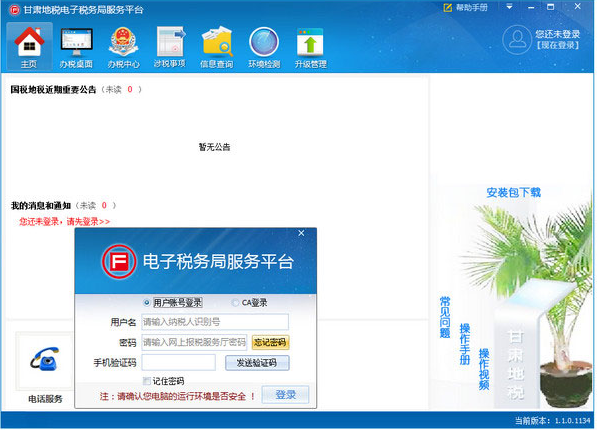Open the 操作手册 vertical link
597x430 pixels.
(x=465, y=344)
